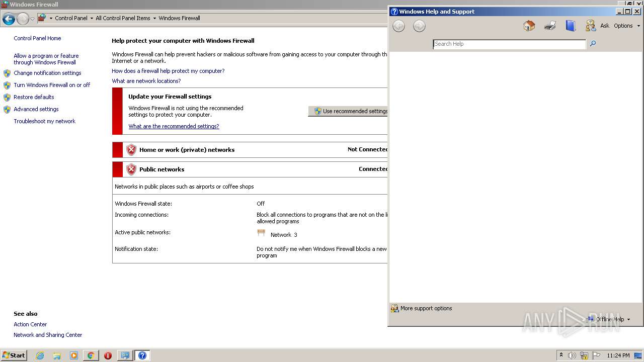Click the Control Panel forward arrow
This screenshot has height=362, width=644.
pyautogui.click(x=23, y=19)
